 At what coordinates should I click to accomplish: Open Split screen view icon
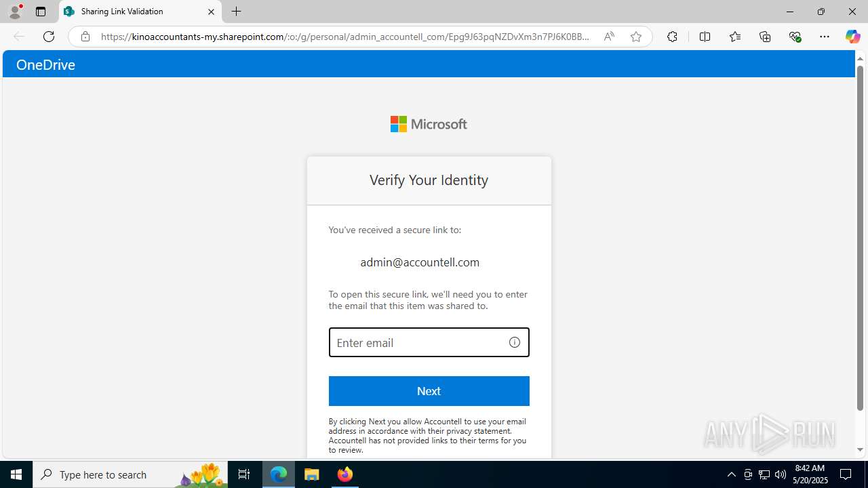705,37
